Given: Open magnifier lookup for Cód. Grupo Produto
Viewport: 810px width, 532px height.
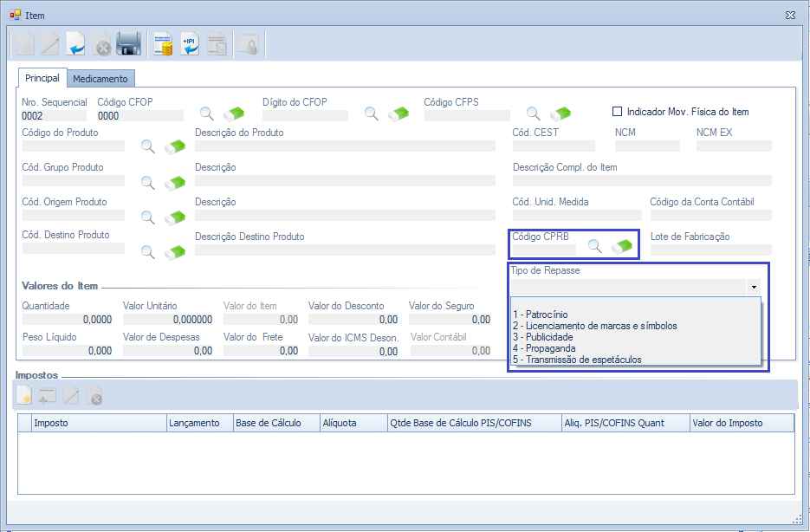Looking at the screenshot, I should coord(148,182).
